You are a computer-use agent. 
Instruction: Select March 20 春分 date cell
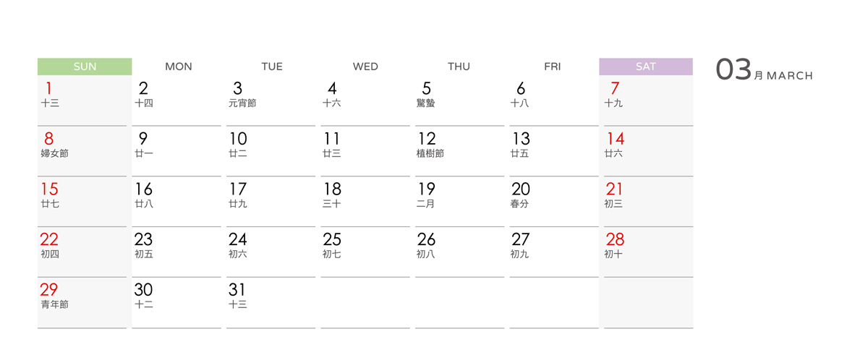coord(553,202)
